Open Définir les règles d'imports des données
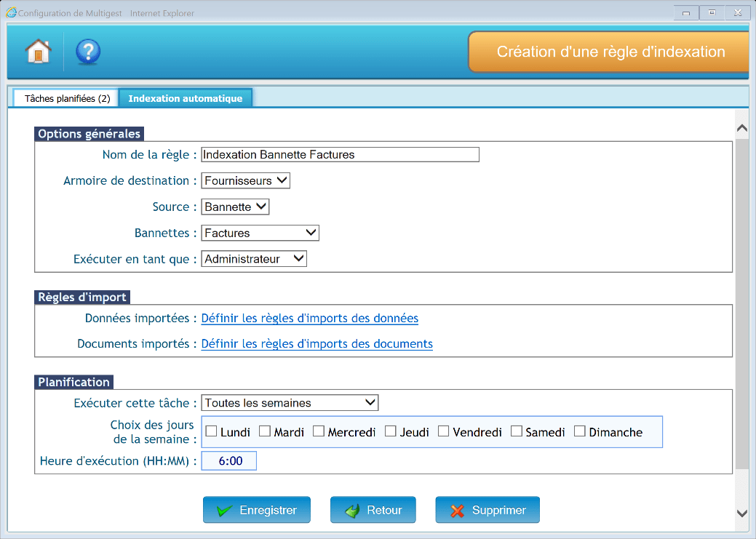 309,318
